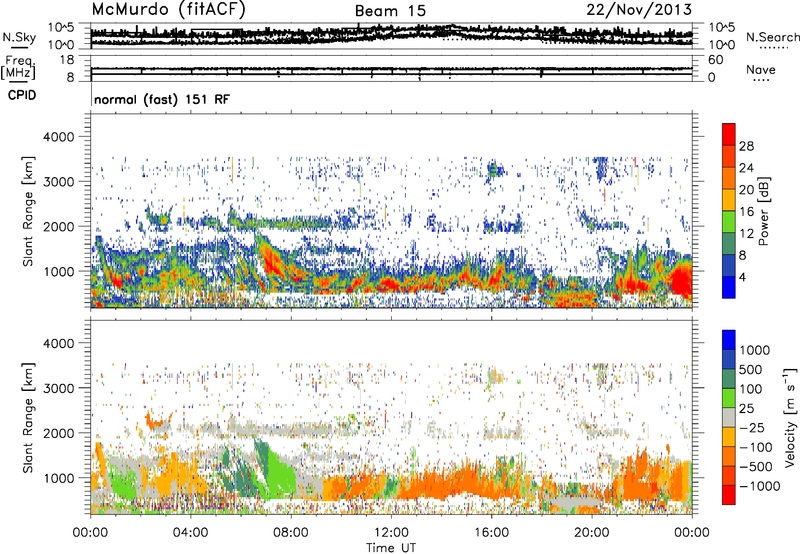Click '3000' on the Power panel y-axis
The height and width of the screenshot is (554, 800).
pyautogui.click(x=59, y=182)
